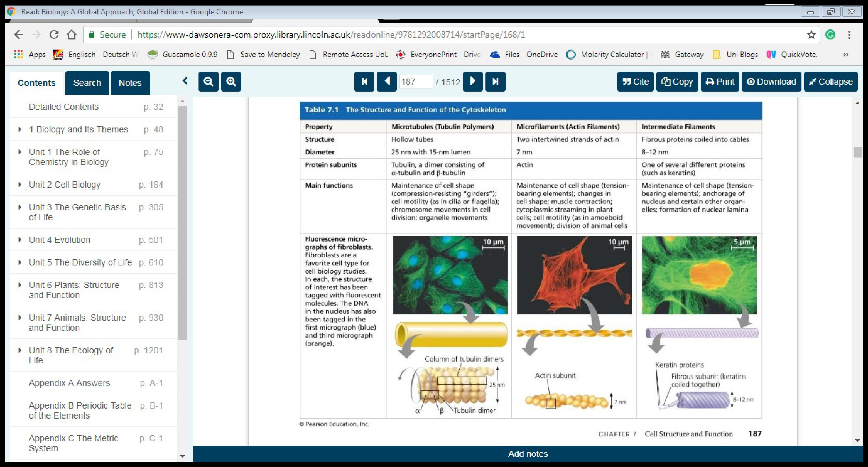Click the intermediate filaments micrograph

pyautogui.click(x=699, y=275)
